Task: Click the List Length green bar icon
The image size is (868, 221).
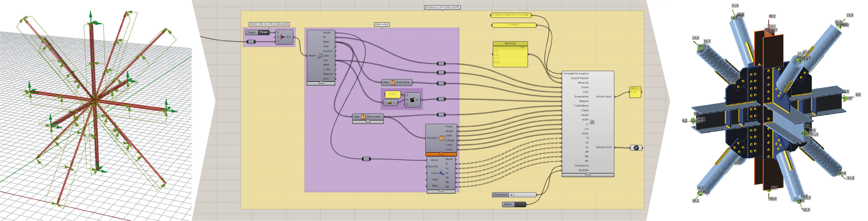Action: click(390, 102)
